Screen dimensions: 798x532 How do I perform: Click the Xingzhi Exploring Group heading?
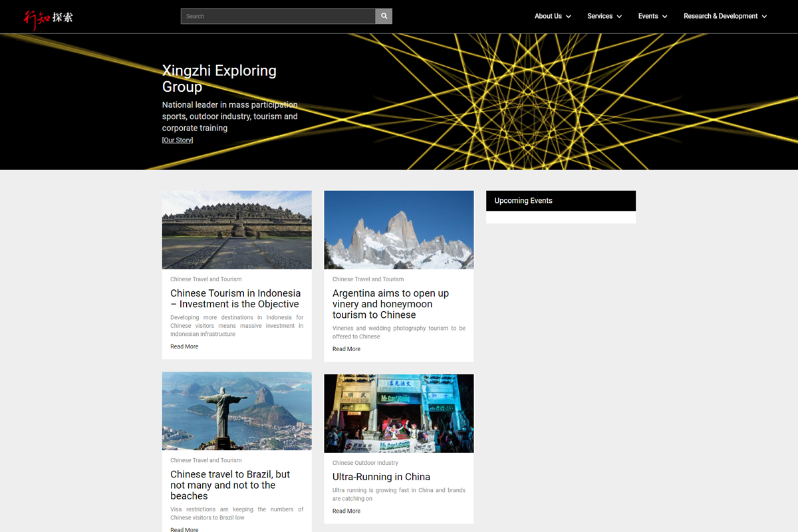[x=219, y=78]
